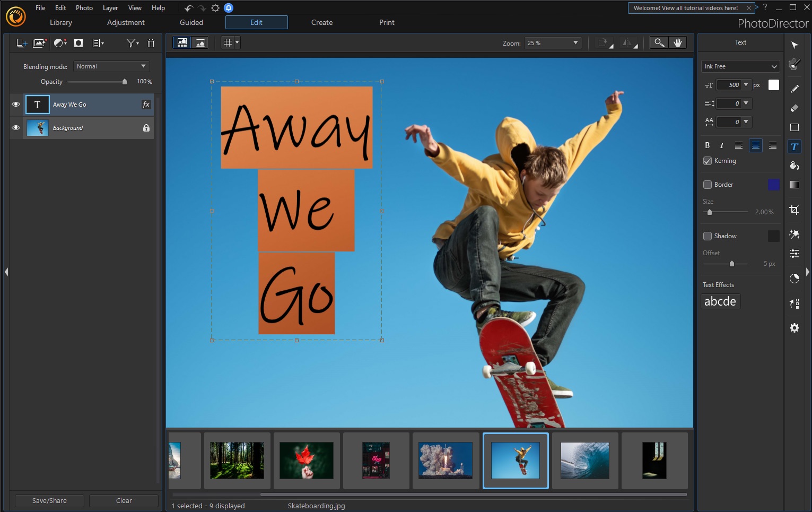Hide the Away We Go layer

(16, 105)
